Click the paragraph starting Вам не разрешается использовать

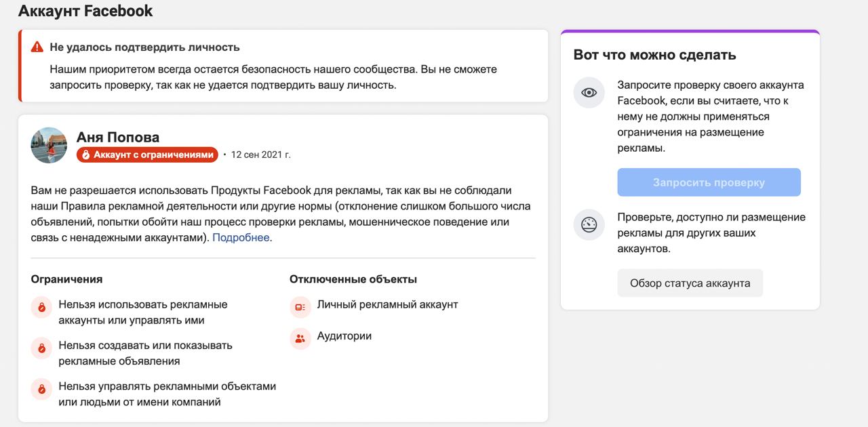(281, 214)
